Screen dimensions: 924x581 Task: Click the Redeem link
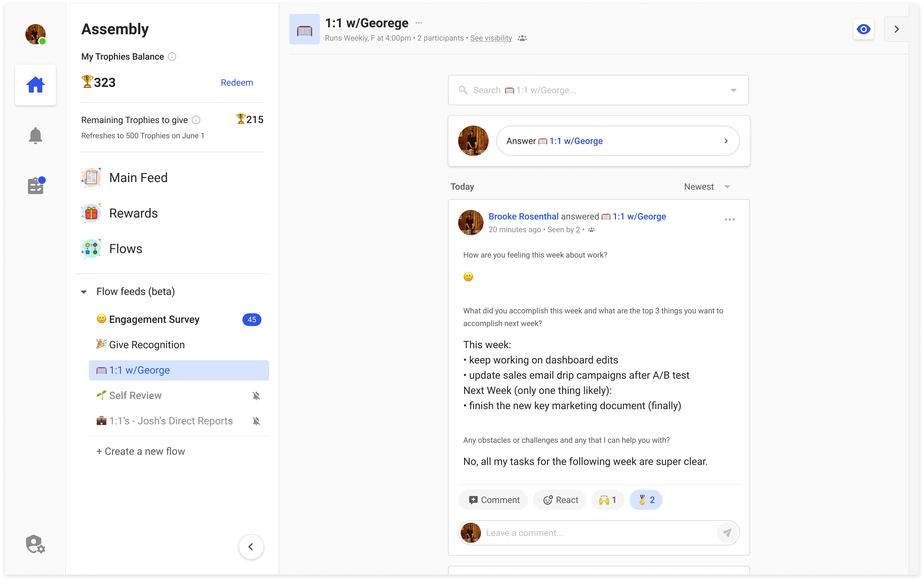[237, 82]
